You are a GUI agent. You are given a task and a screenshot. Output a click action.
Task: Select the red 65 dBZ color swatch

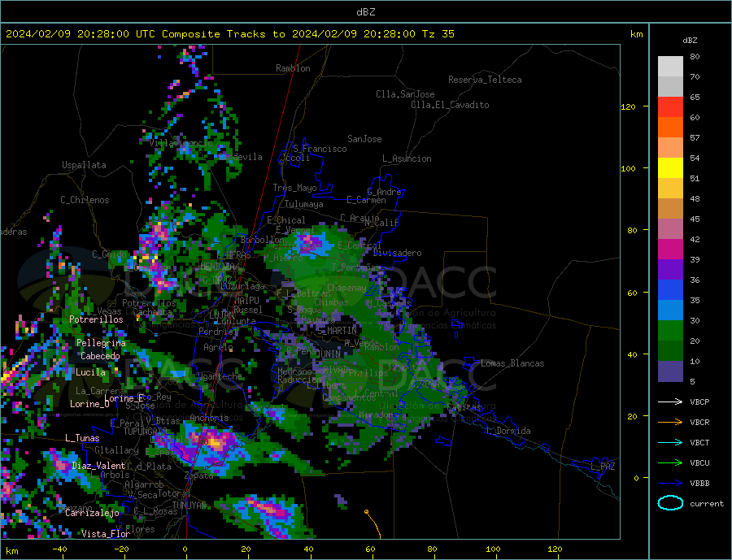670,106
